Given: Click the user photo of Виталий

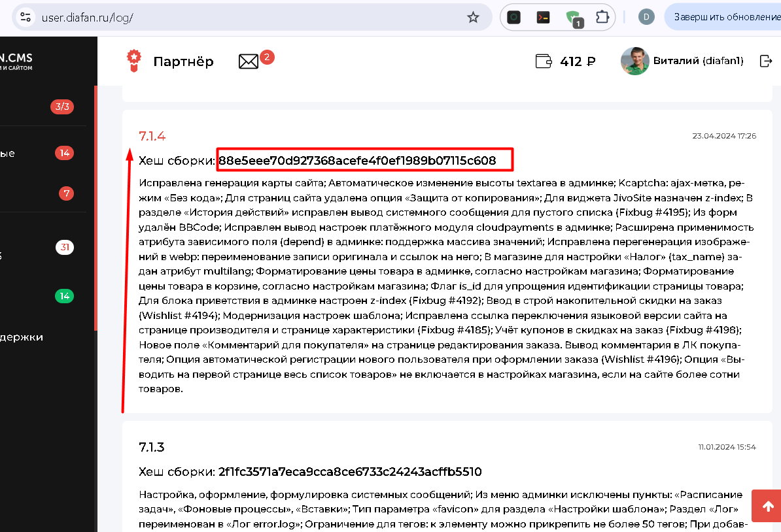Looking at the screenshot, I should pos(634,61).
